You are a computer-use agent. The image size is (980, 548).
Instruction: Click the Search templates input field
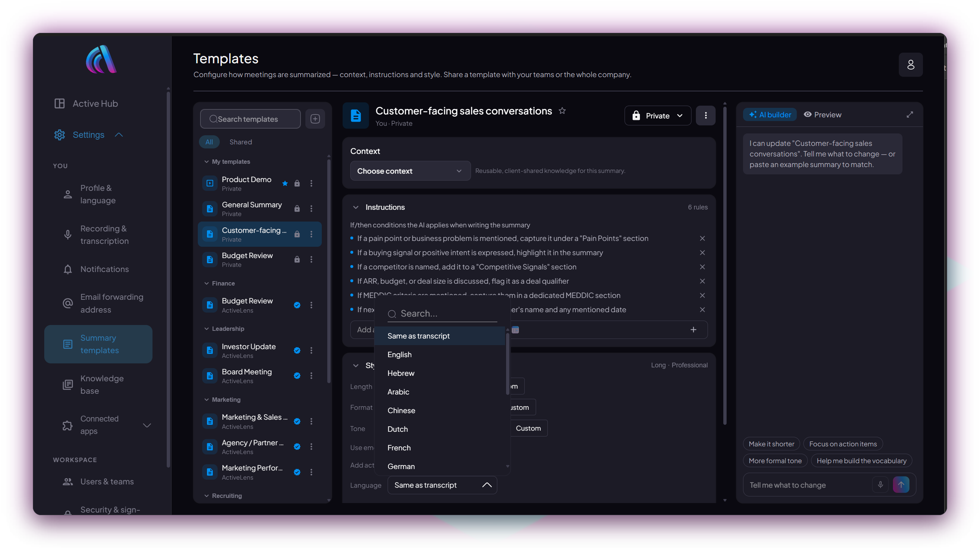coord(250,119)
